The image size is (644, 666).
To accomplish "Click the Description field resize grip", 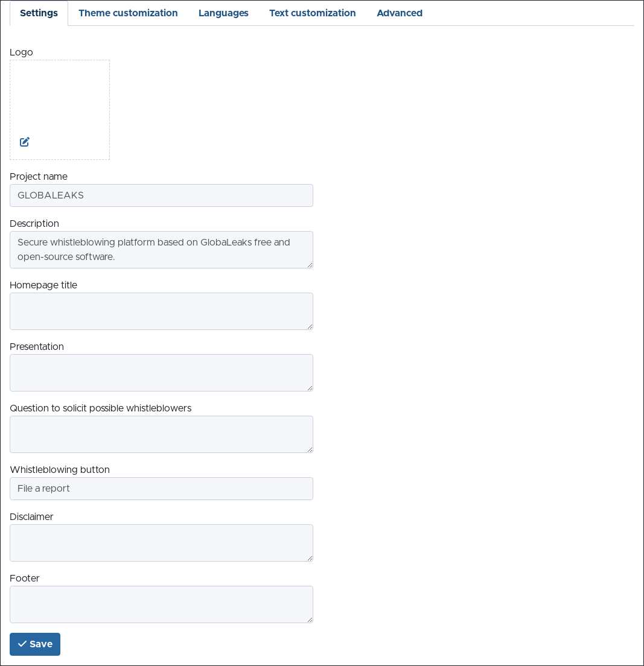I will 310,265.
